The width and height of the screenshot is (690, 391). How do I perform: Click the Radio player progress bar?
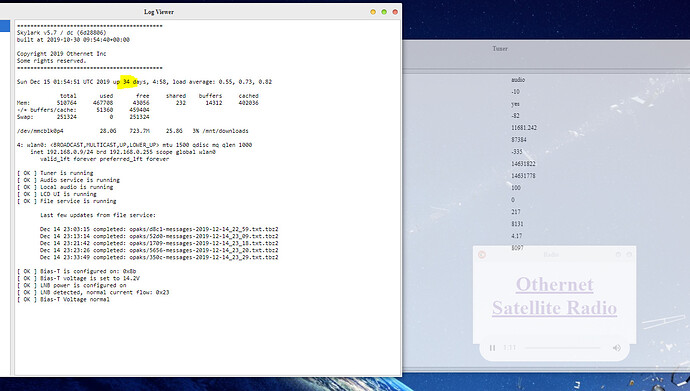pos(563,348)
